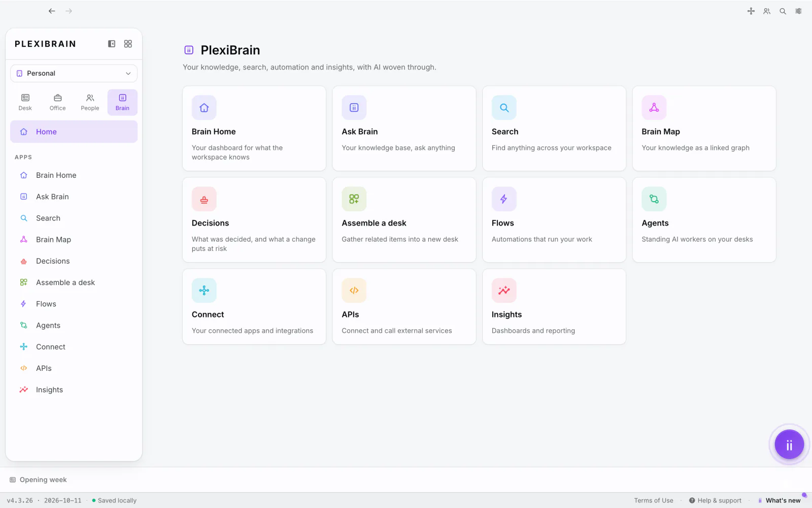Collapse the sidebar panel icon

tap(112, 44)
